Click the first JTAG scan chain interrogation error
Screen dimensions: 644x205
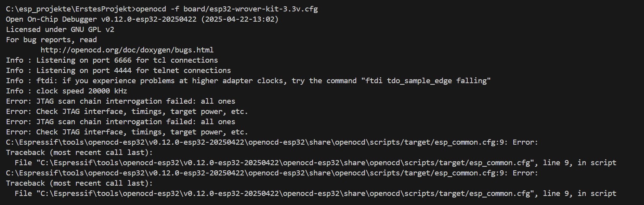(120, 101)
